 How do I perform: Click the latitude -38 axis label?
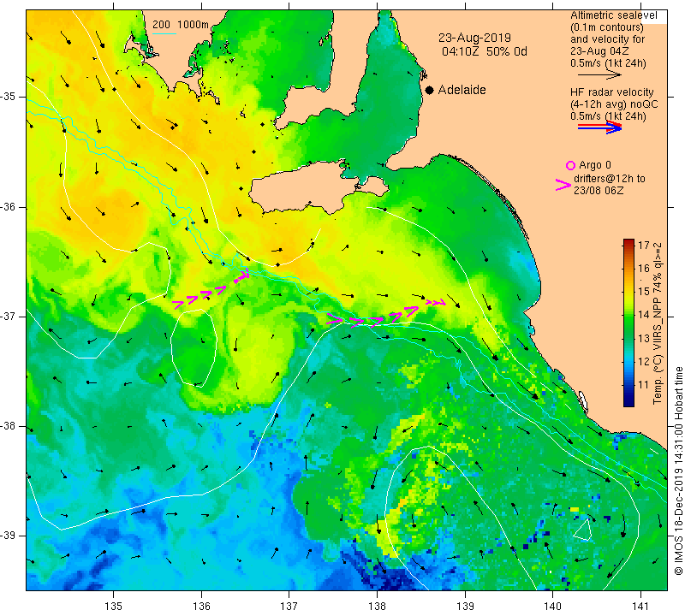point(8,426)
